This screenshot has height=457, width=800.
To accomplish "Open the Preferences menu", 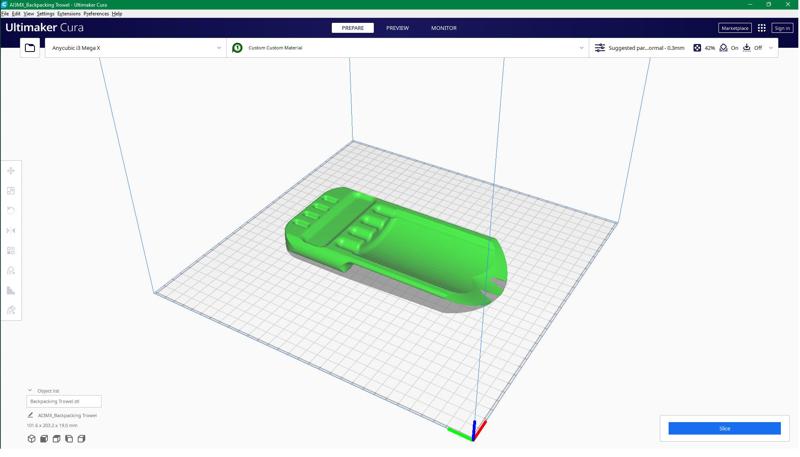I will click(x=96, y=14).
